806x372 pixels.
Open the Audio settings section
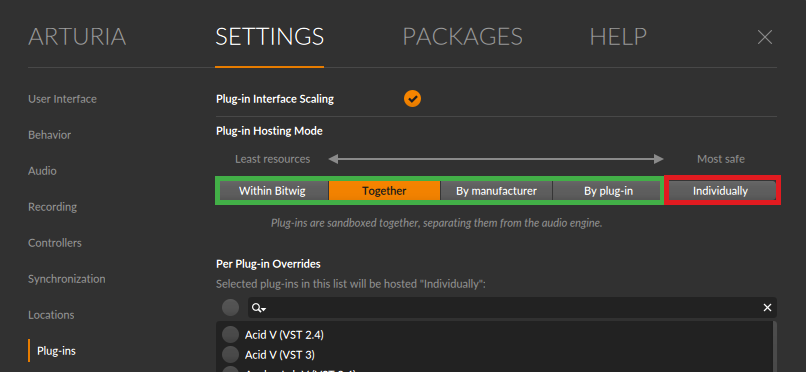point(42,171)
